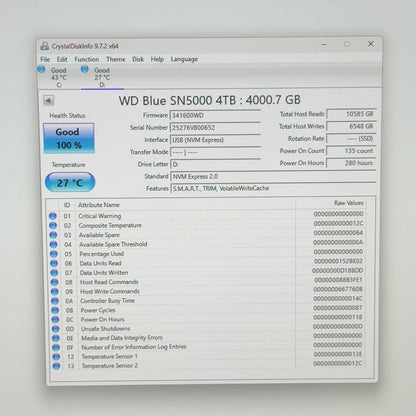
Task: Select the Host Read Commands attribute name
Action: pyautogui.click(x=109, y=282)
